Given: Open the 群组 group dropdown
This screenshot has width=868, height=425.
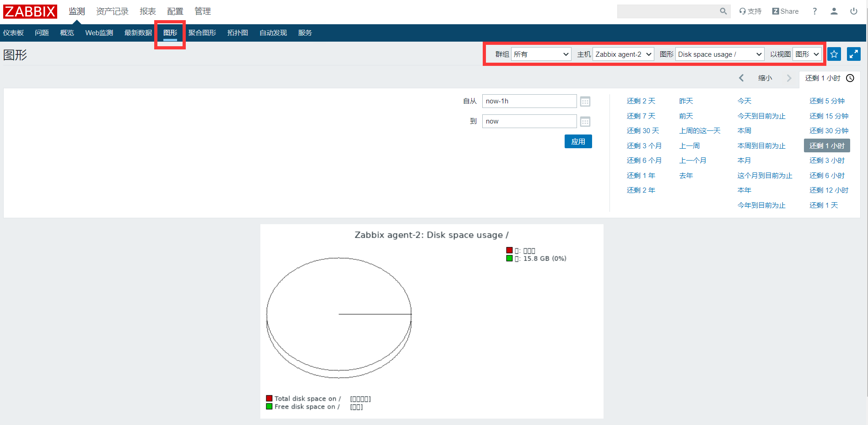Looking at the screenshot, I should point(541,54).
